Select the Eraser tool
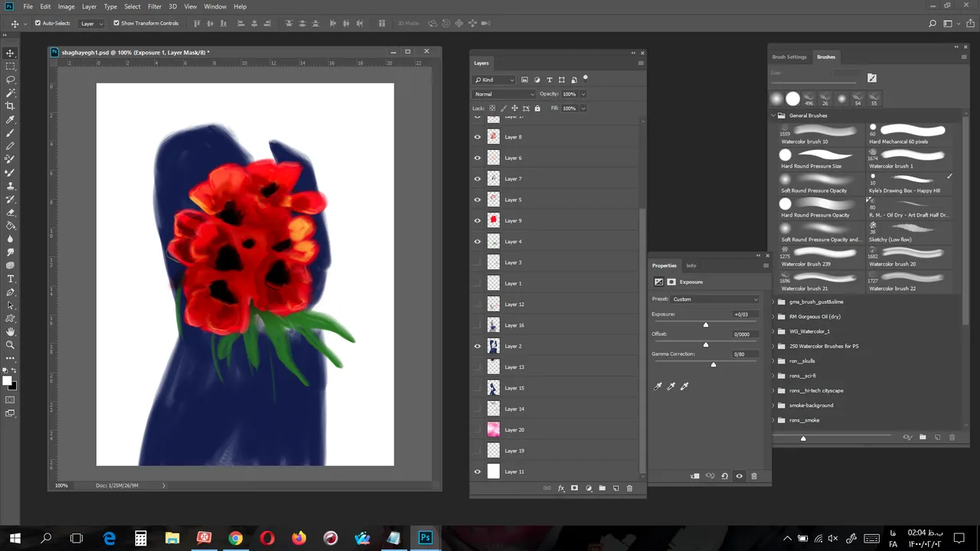Screen dimensions: 980x551 pyautogui.click(x=10, y=212)
